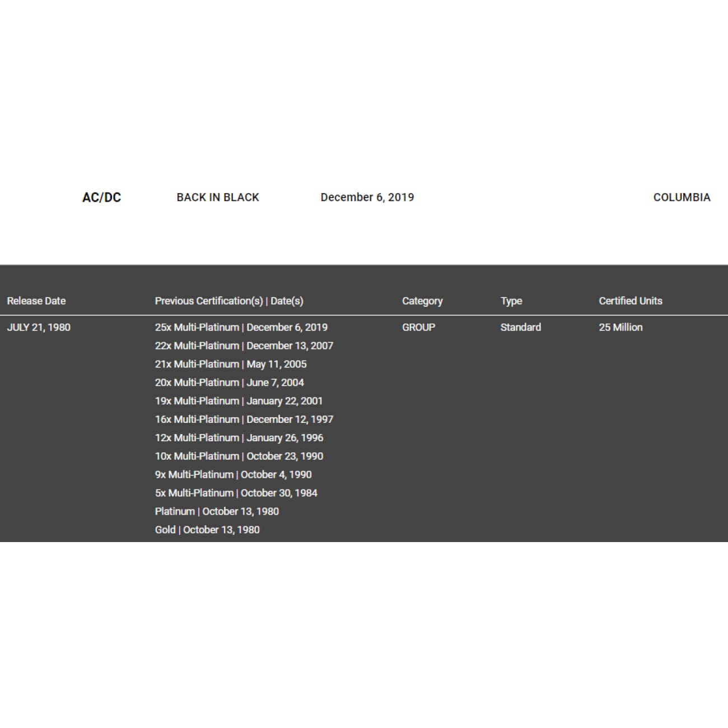Image resolution: width=728 pixels, height=728 pixels.
Task: Click the 25 Million certified units value
Action: pyautogui.click(x=620, y=327)
